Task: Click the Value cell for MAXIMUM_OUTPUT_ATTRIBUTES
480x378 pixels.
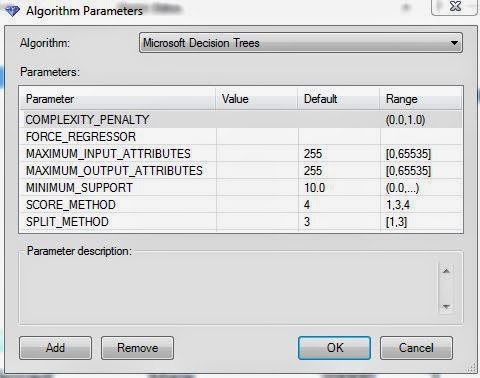Action: pos(257,171)
